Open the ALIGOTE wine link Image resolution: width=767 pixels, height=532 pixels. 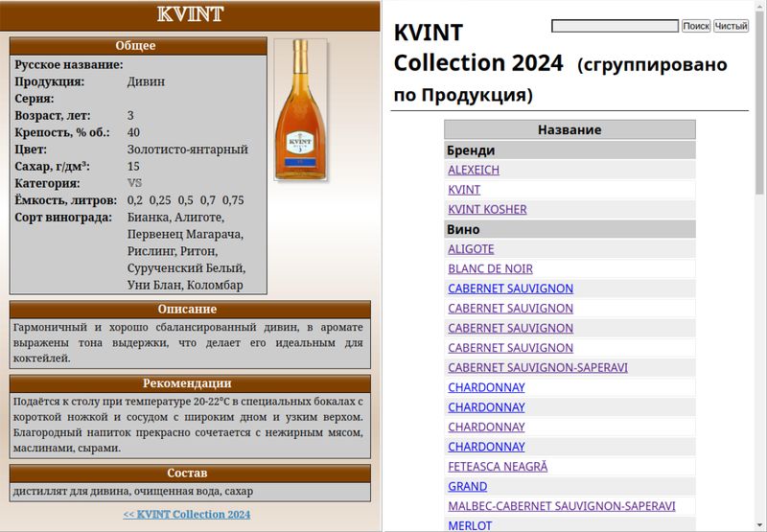coord(471,249)
